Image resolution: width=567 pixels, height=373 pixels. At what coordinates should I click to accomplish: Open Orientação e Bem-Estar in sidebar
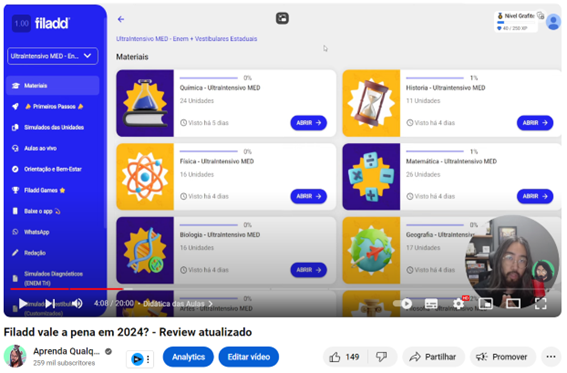pyautogui.click(x=52, y=169)
